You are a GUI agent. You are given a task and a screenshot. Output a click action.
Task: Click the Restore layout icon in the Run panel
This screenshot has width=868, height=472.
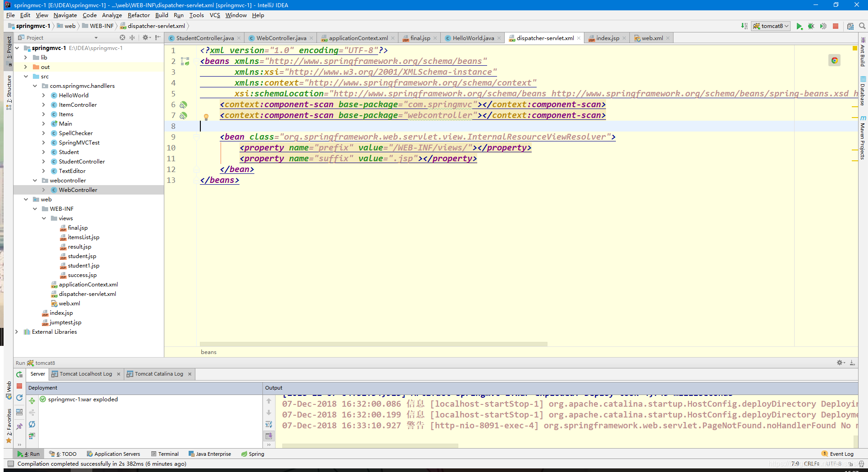(19, 412)
